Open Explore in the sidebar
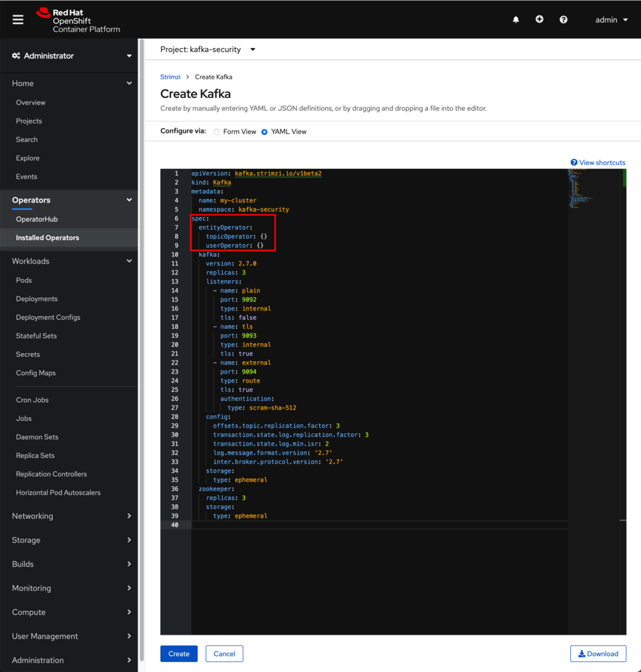Image resolution: width=641 pixels, height=672 pixels. pyautogui.click(x=27, y=157)
